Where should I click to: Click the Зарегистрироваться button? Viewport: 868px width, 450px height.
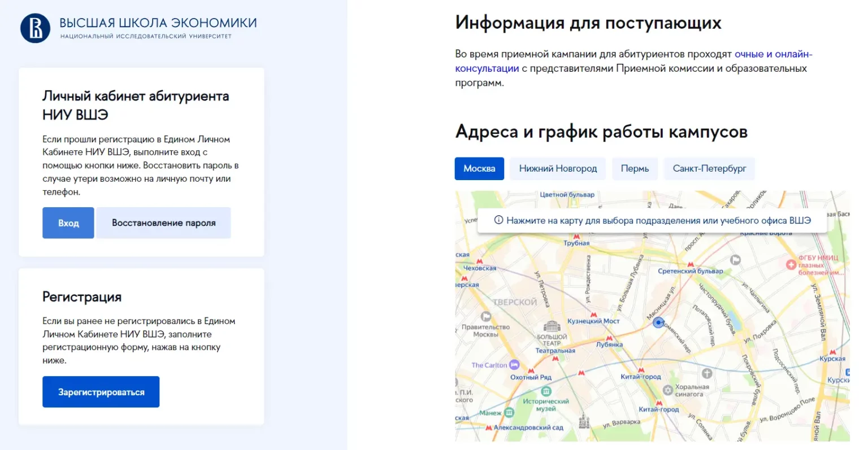[x=101, y=392]
